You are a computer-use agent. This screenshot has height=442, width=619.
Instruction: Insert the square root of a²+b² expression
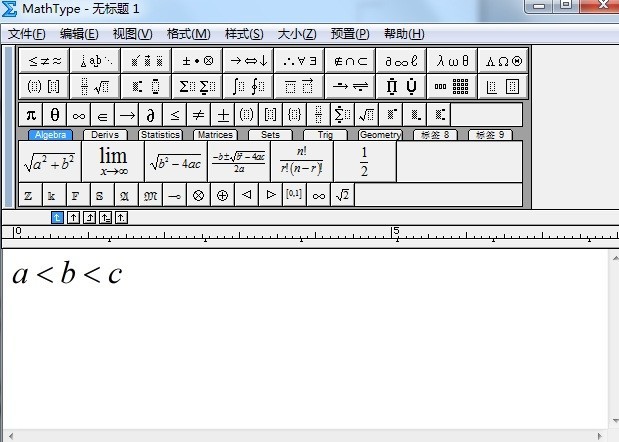tap(50, 162)
